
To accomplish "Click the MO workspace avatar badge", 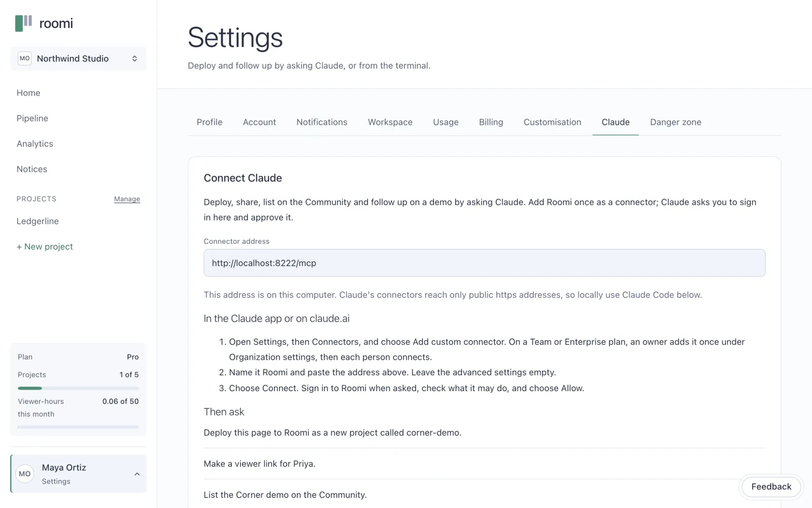I will (x=24, y=58).
